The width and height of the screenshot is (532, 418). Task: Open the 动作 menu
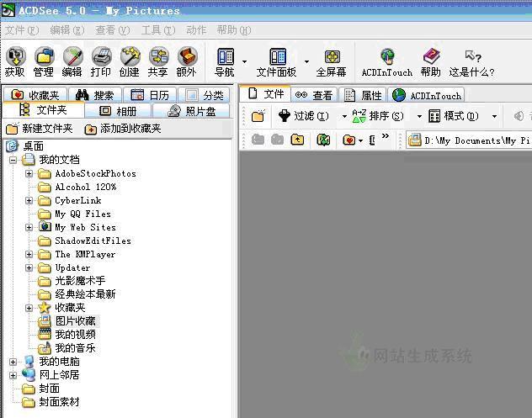[196, 30]
